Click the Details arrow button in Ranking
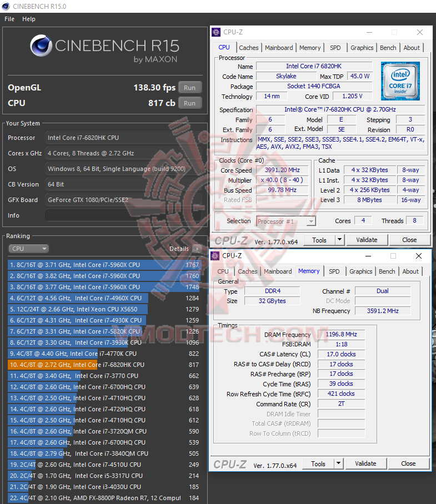Image resolution: width=436 pixels, height=504 pixels. coord(197,249)
